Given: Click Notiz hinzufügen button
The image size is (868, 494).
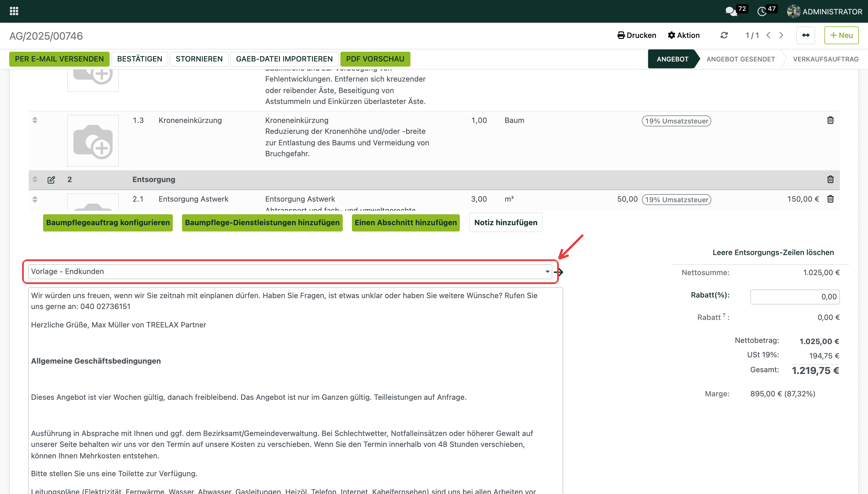Looking at the screenshot, I should (505, 223).
